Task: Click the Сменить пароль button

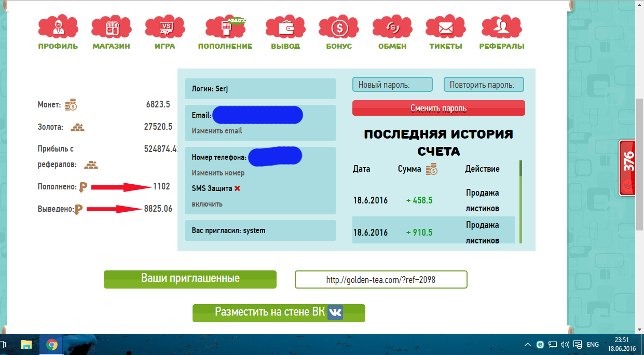Action: coord(439,108)
